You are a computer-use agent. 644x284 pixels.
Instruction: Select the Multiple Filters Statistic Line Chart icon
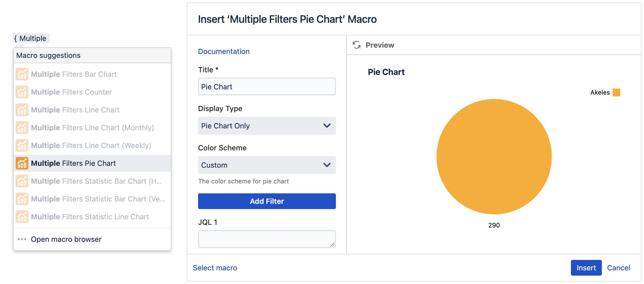click(x=22, y=217)
